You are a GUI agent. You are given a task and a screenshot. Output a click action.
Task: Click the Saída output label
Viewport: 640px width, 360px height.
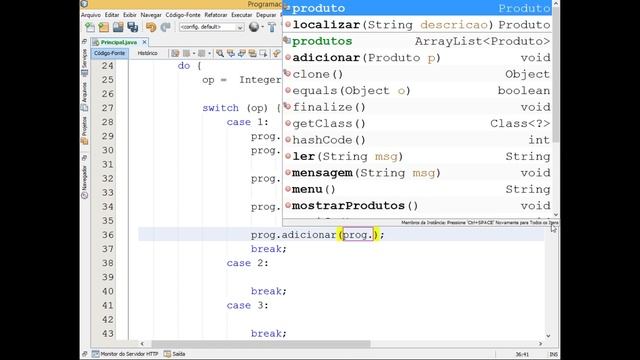(179, 354)
